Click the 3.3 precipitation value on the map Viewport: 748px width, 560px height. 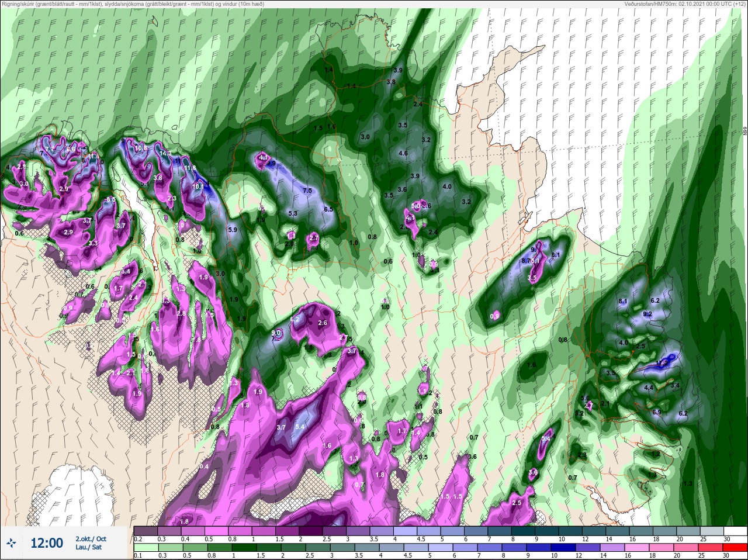[x=92, y=244]
